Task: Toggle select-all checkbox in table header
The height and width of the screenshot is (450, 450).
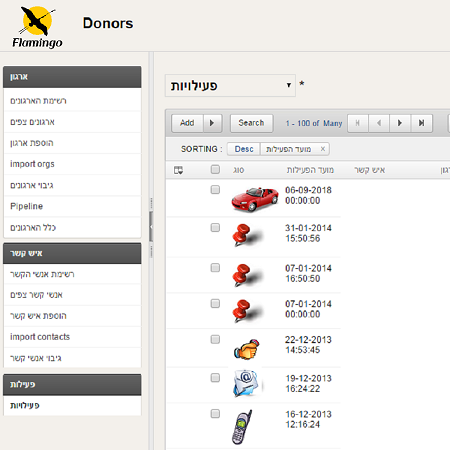Action: click(215, 169)
